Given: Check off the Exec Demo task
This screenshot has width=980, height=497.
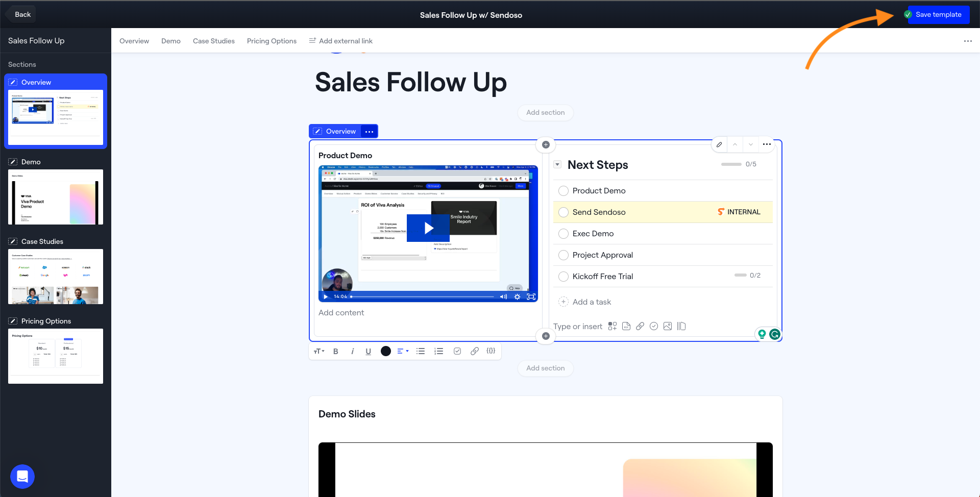Looking at the screenshot, I should (563, 234).
